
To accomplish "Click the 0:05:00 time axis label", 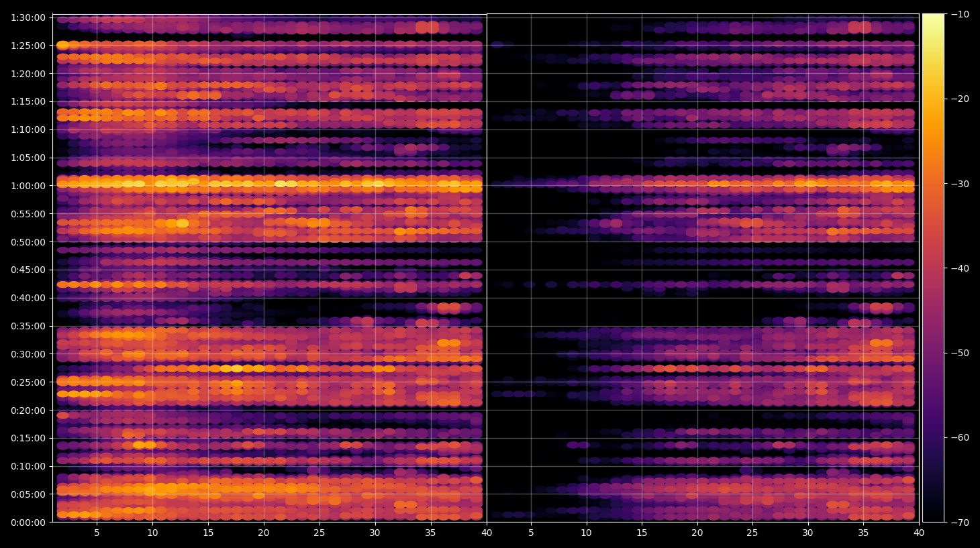I will 28,494.
